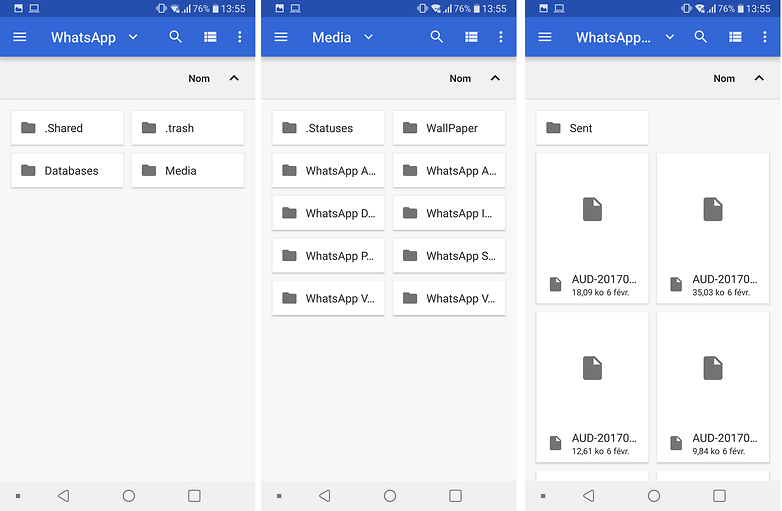Click Nom sort label in Media screen
Image resolution: width=782 pixels, height=511 pixels.
[x=460, y=79]
